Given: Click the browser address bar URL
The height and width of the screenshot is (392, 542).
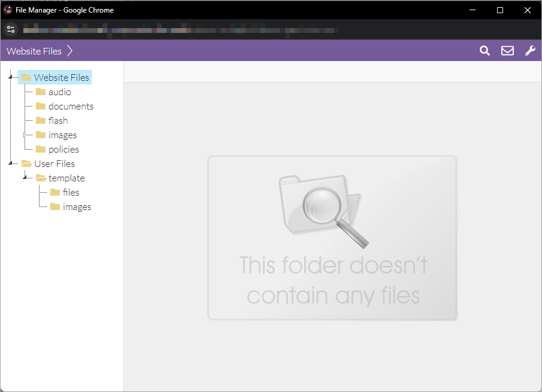Looking at the screenshot, I should point(180,29).
